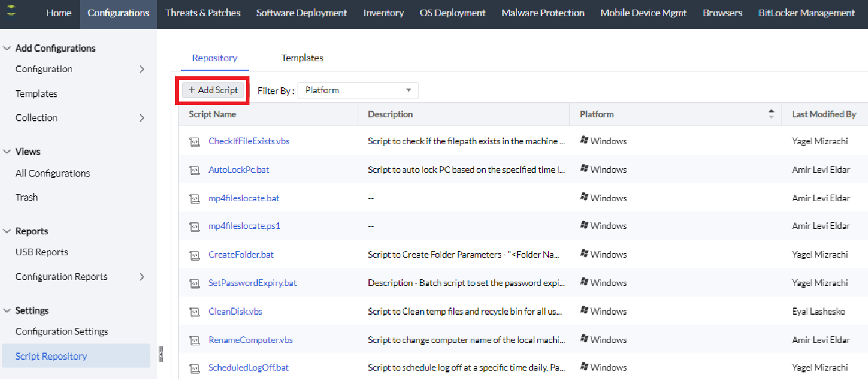Screen dimensions: 868x379
Task: Open the Threats & Patches menu
Action: (x=203, y=13)
